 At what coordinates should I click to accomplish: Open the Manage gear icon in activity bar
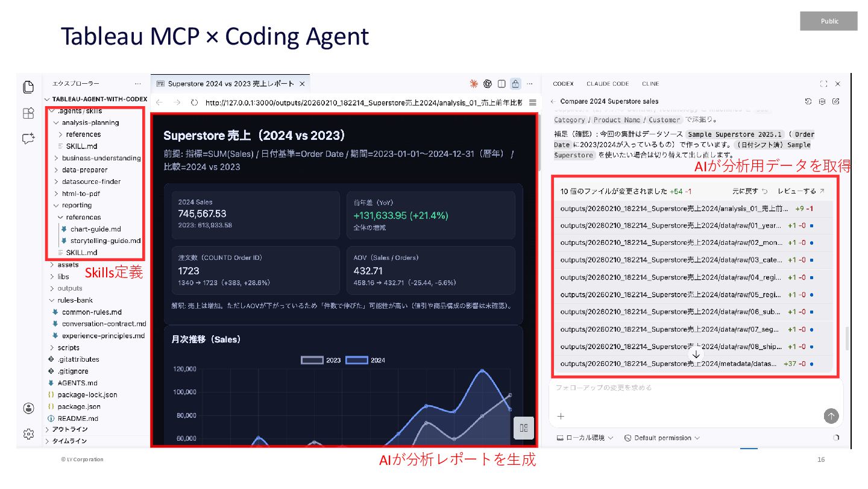28,434
